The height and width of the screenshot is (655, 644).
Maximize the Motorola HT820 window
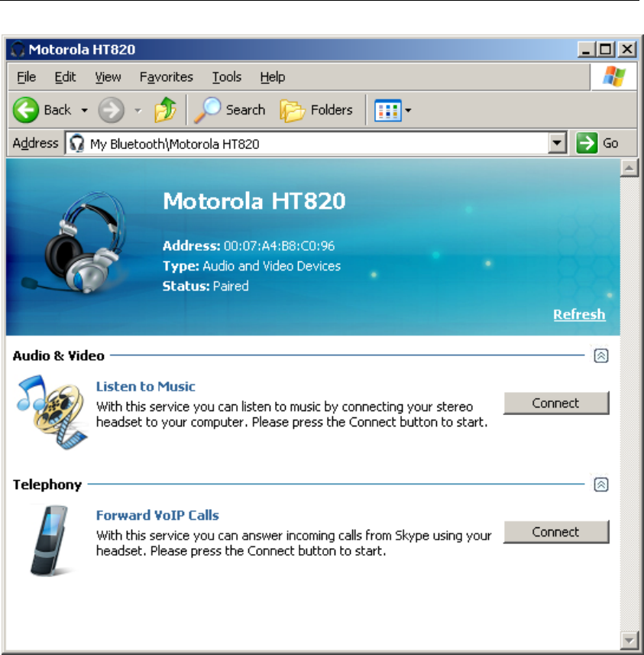click(x=606, y=49)
